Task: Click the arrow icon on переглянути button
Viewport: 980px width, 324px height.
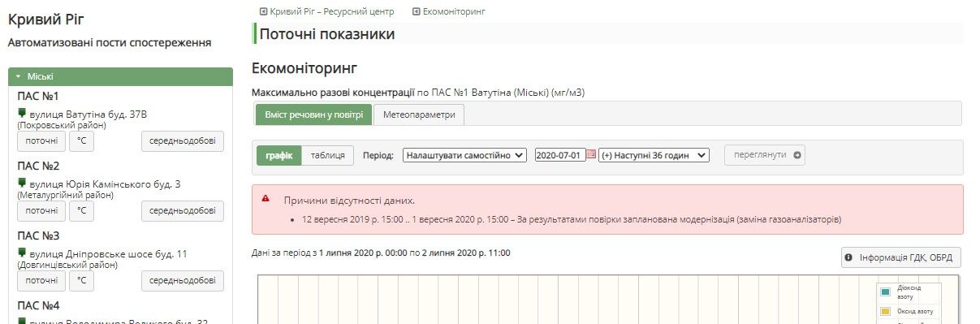Action: click(x=797, y=155)
